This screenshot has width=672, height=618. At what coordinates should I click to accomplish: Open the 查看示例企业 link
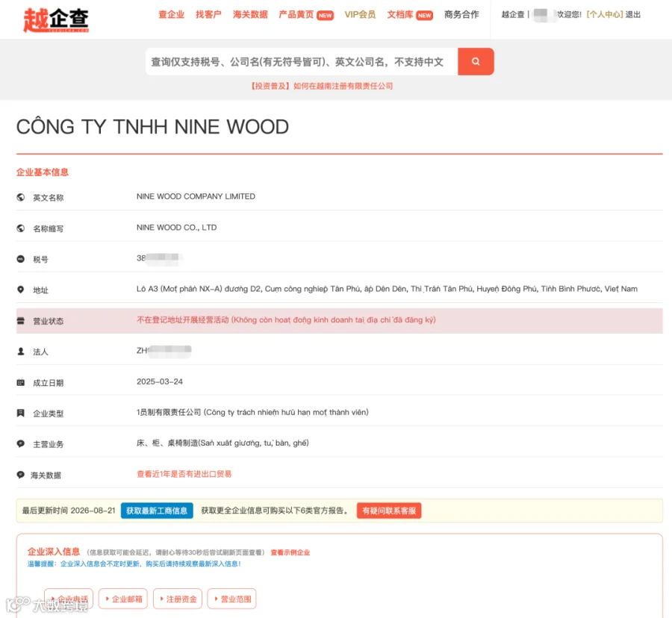(x=290, y=552)
